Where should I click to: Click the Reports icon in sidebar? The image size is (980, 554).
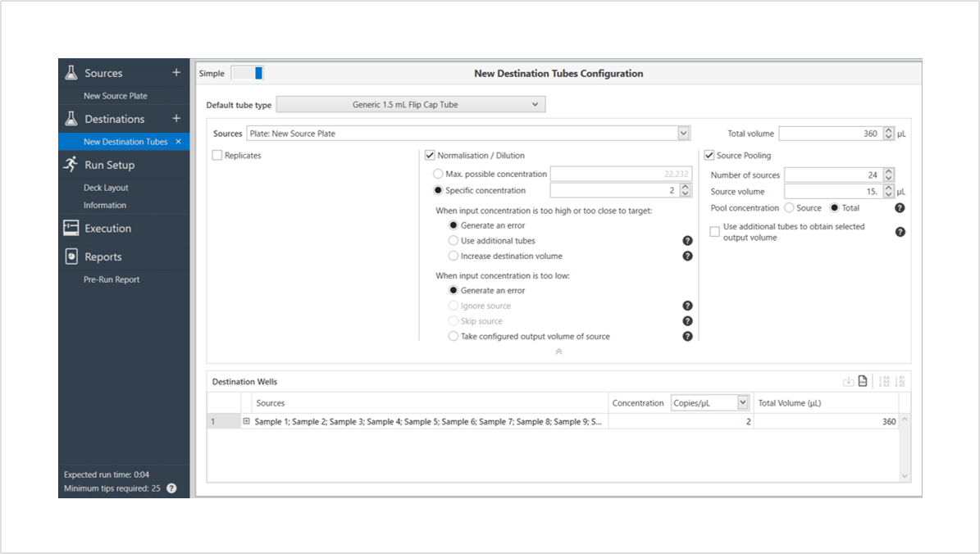pyautogui.click(x=71, y=257)
